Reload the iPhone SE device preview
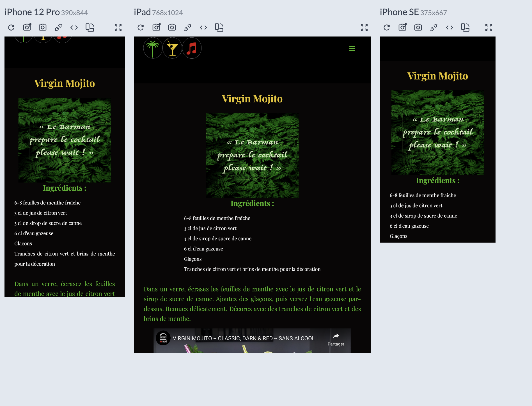Image resolution: width=532 pixels, height=406 pixels. point(387,28)
